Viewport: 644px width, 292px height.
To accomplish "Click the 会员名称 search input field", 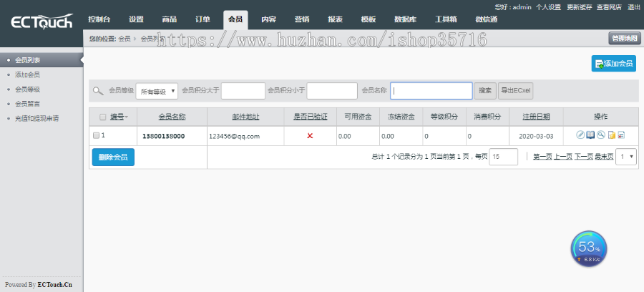I will 431,91.
